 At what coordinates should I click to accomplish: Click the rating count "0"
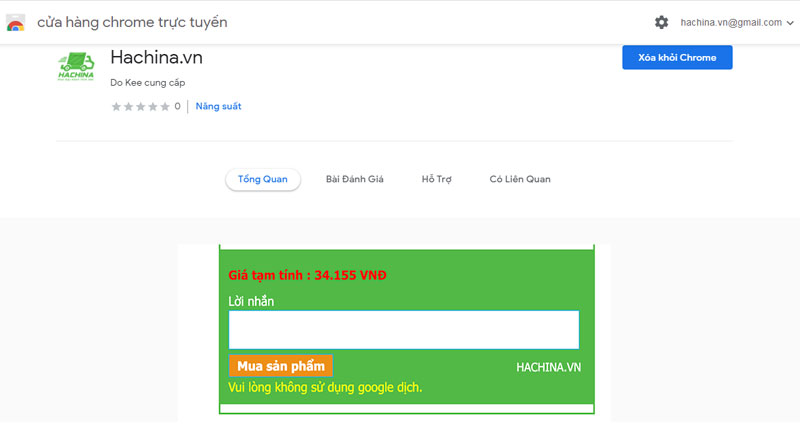(x=177, y=106)
